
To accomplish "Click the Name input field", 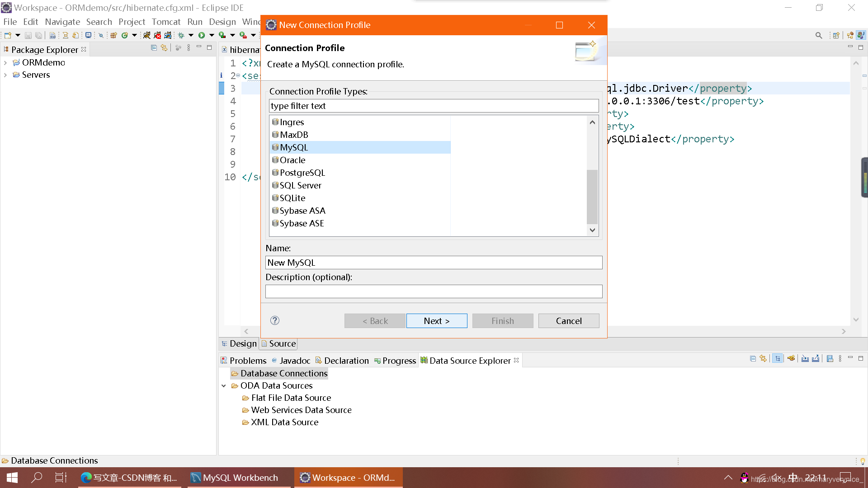I will click(434, 263).
